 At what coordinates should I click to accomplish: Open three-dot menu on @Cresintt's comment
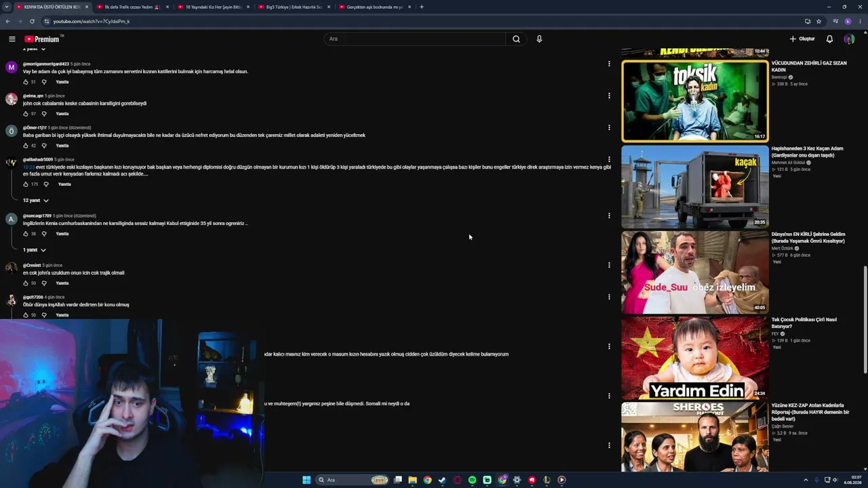(x=609, y=265)
